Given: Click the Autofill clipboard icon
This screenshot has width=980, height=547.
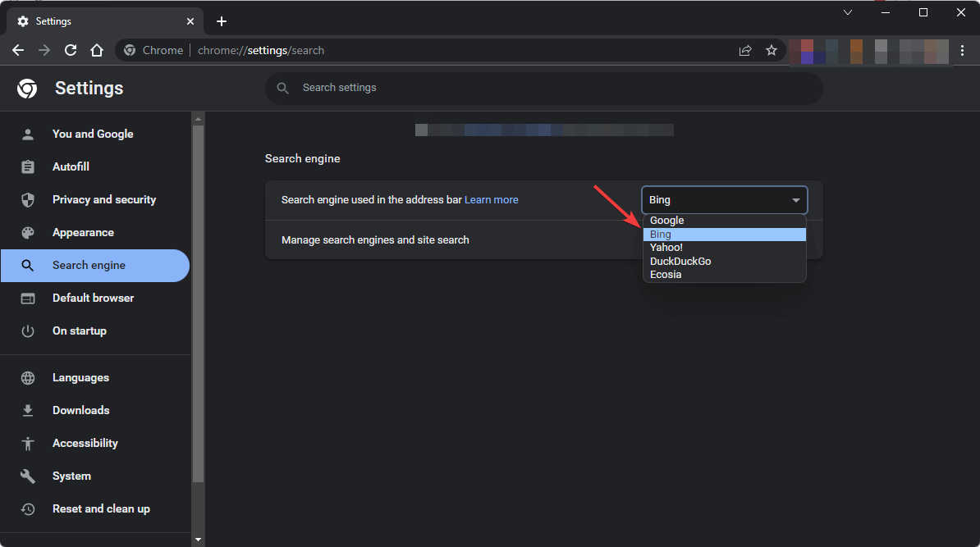Looking at the screenshot, I should [28, 166].
